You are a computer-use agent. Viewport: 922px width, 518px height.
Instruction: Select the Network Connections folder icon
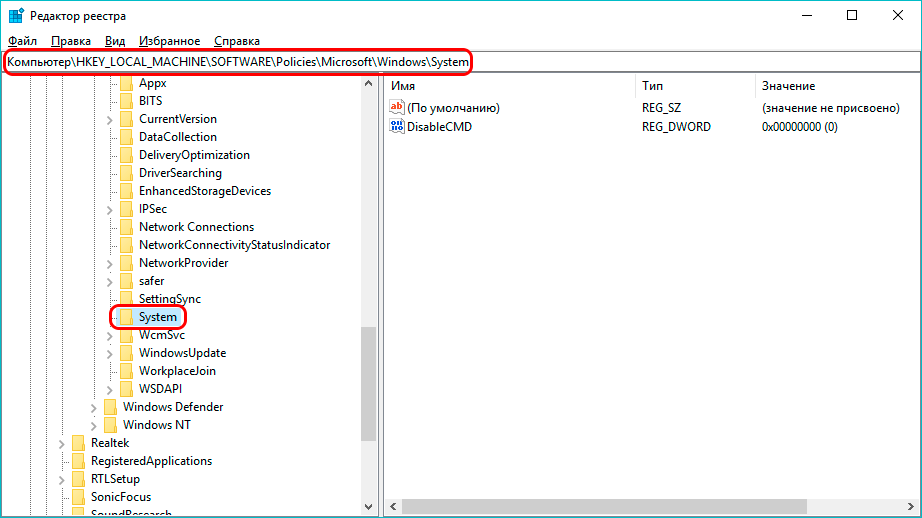[x=126, y=227]
